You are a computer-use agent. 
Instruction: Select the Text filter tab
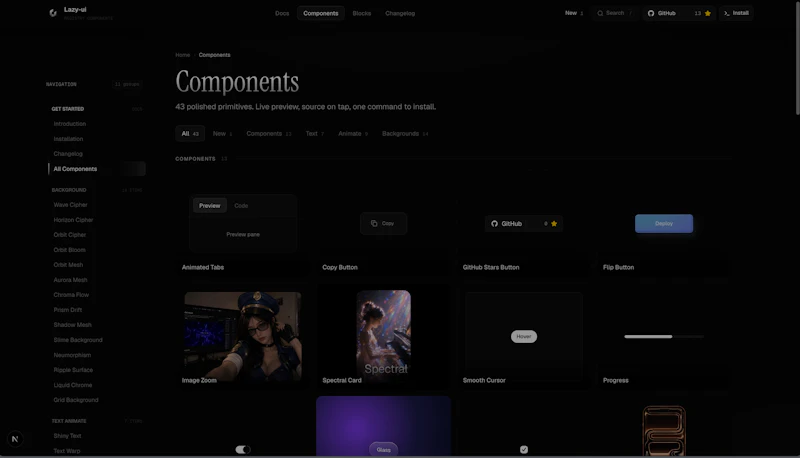pos(315,134)
